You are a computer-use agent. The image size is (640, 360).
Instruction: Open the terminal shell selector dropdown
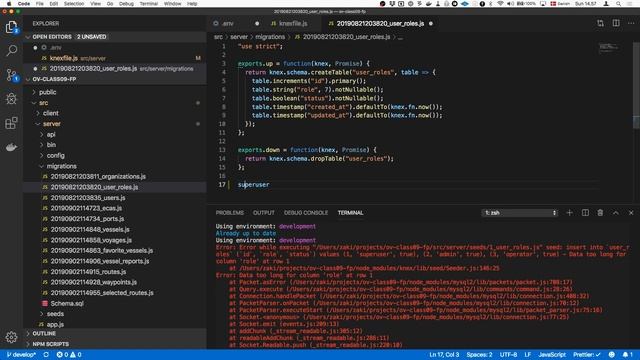pyautogui.click(x=520, y=213)
